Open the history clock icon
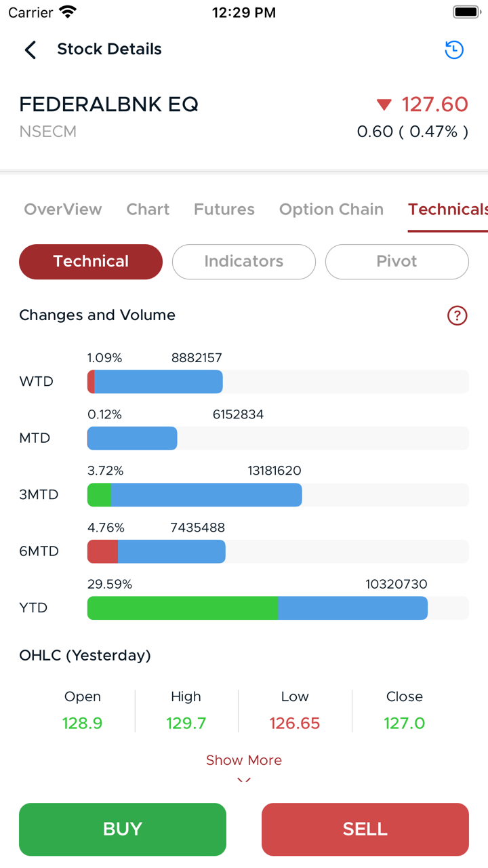488x868 pixels. [454, 50]
